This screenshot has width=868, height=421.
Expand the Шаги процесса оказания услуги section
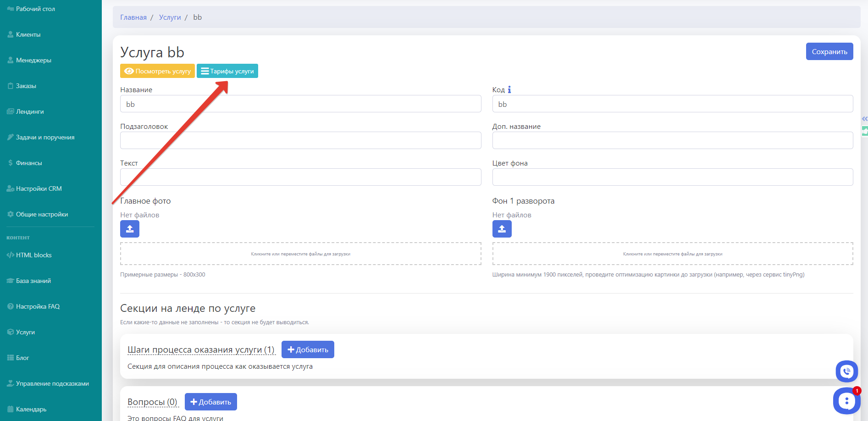tap(201, 350)
